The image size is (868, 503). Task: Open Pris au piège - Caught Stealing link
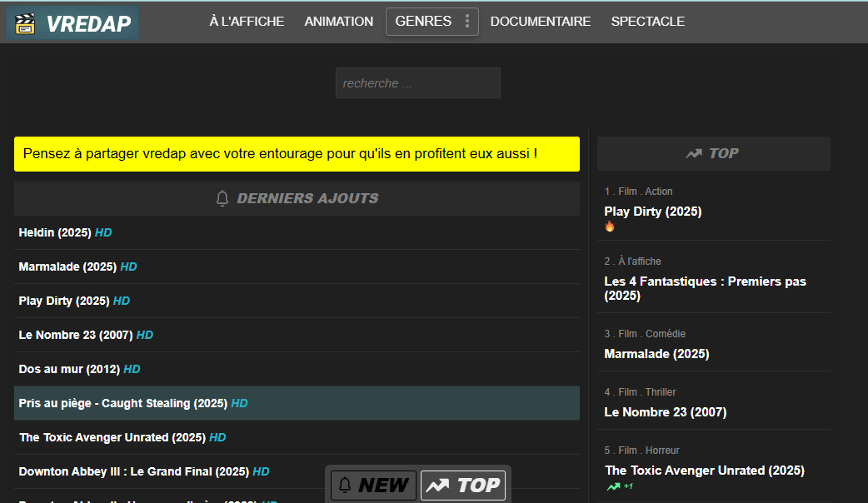pyautogui.click(x=122, y=403)
